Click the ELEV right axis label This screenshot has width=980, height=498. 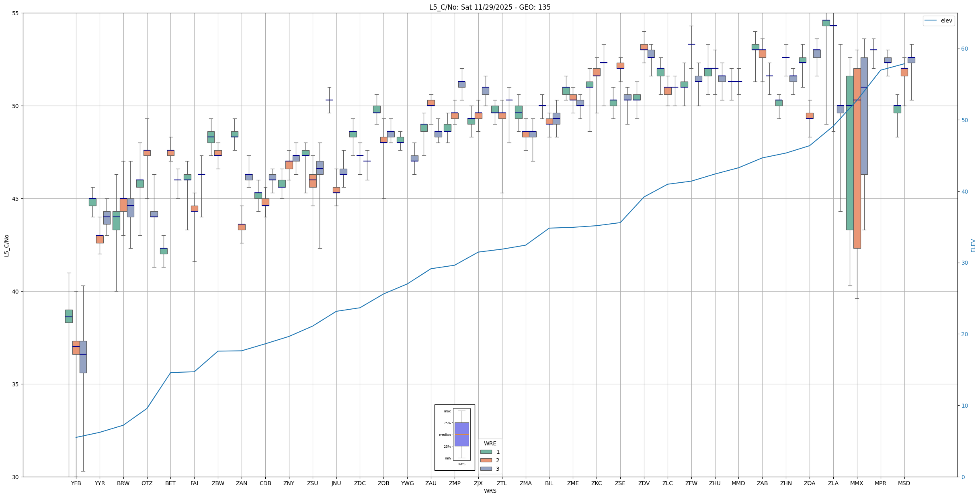coord(973,245)
